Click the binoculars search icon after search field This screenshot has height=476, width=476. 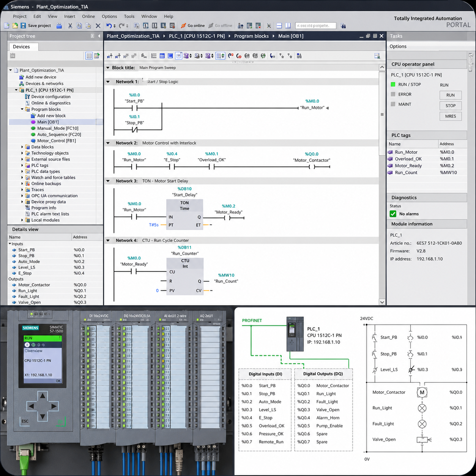tap(343, 26)
